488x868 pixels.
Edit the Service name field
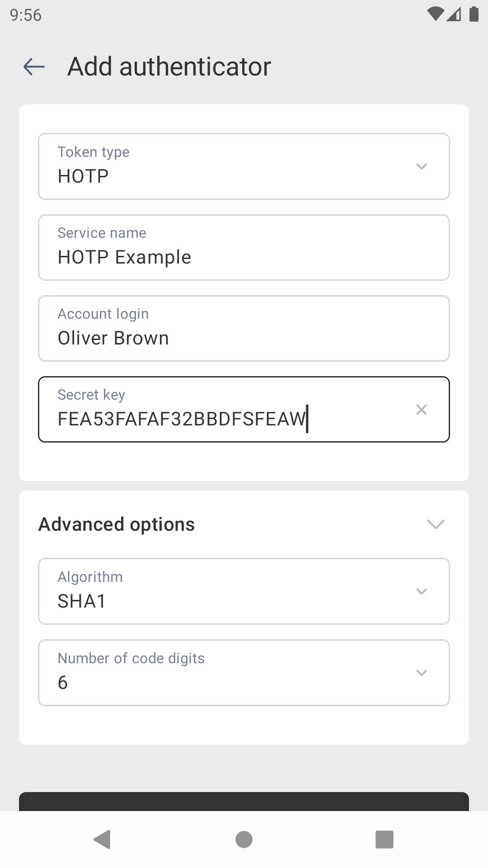coord(244,248)
